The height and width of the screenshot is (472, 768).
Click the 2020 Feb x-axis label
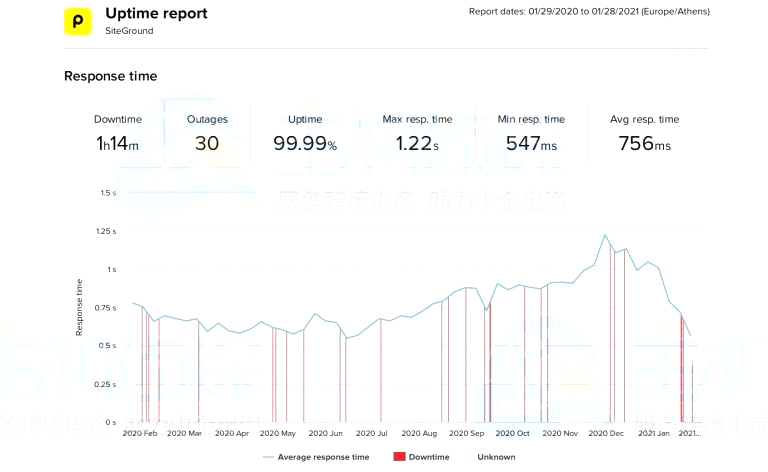(140, 434)
